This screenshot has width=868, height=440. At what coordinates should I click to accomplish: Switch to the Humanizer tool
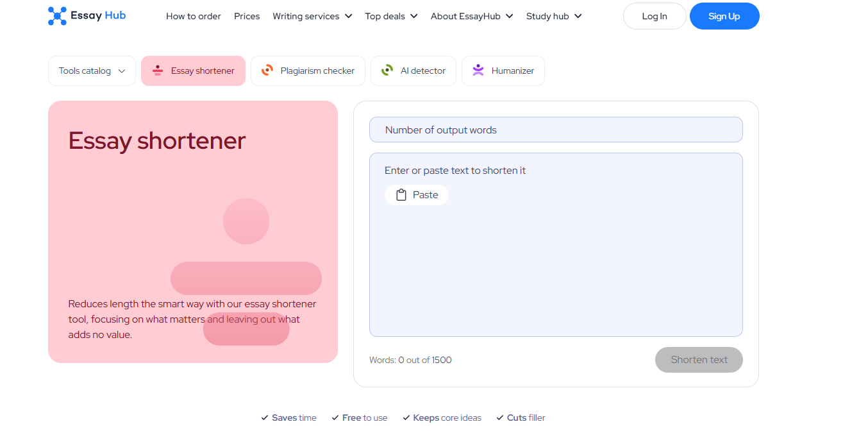coord(503,71)
